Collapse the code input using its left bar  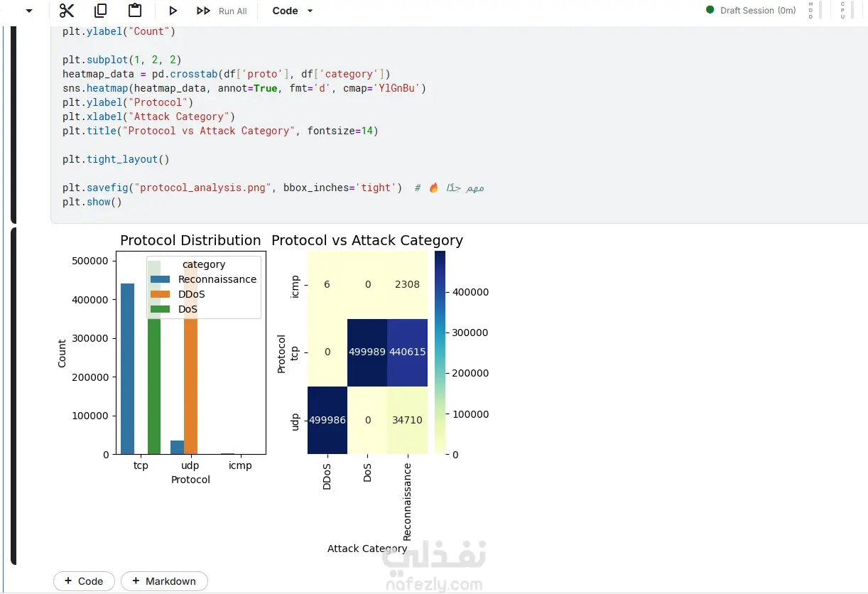point(13,125)
